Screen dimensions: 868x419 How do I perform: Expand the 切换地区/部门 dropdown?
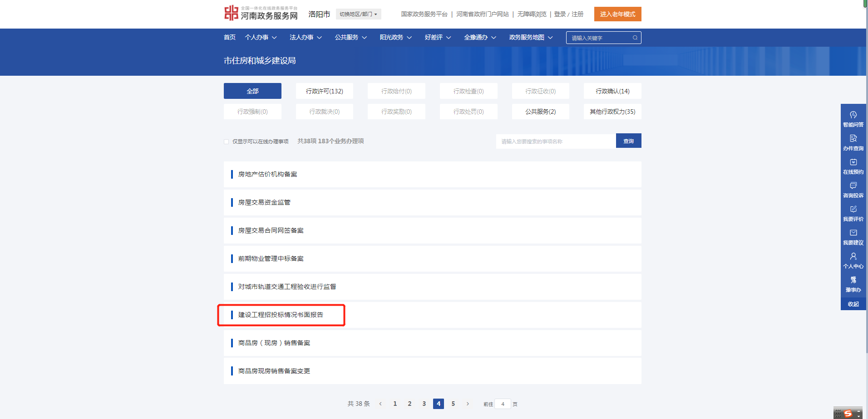coord(358,14)
